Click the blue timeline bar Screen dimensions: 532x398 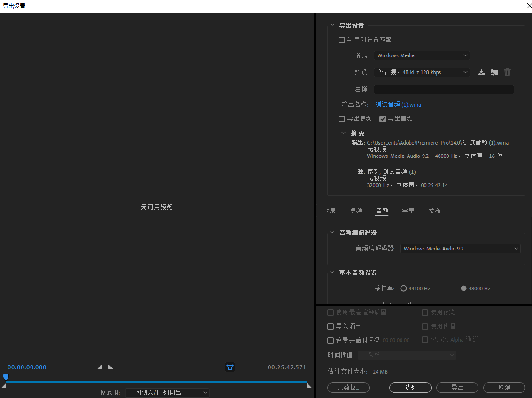156,382
